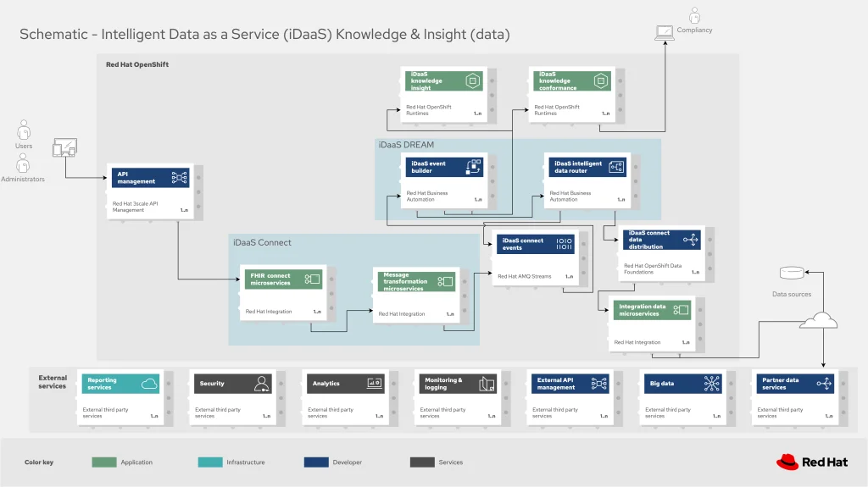Click the Analytics screen icon
This screenshot has height=487, width=868.
point(375,384)
